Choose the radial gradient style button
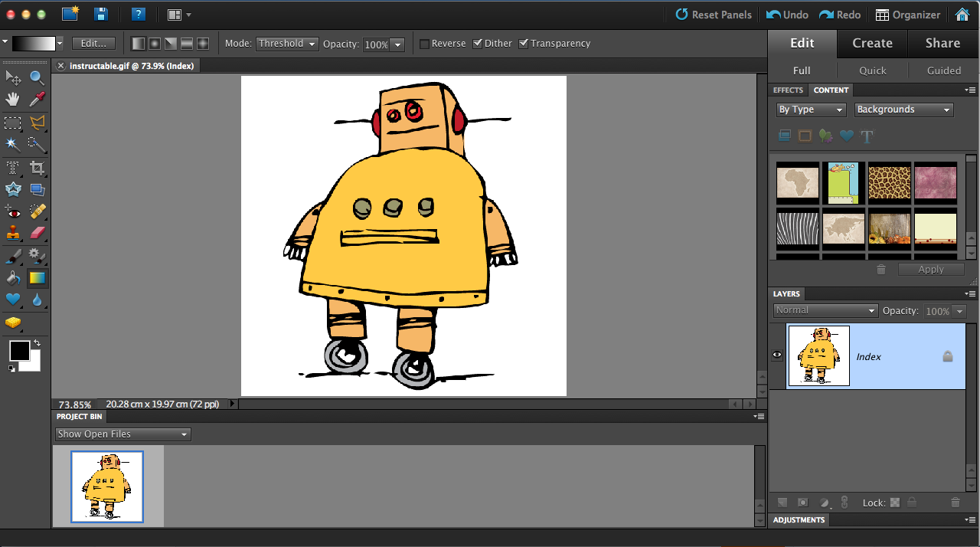The image size is (980, 547). pos(154,44)
